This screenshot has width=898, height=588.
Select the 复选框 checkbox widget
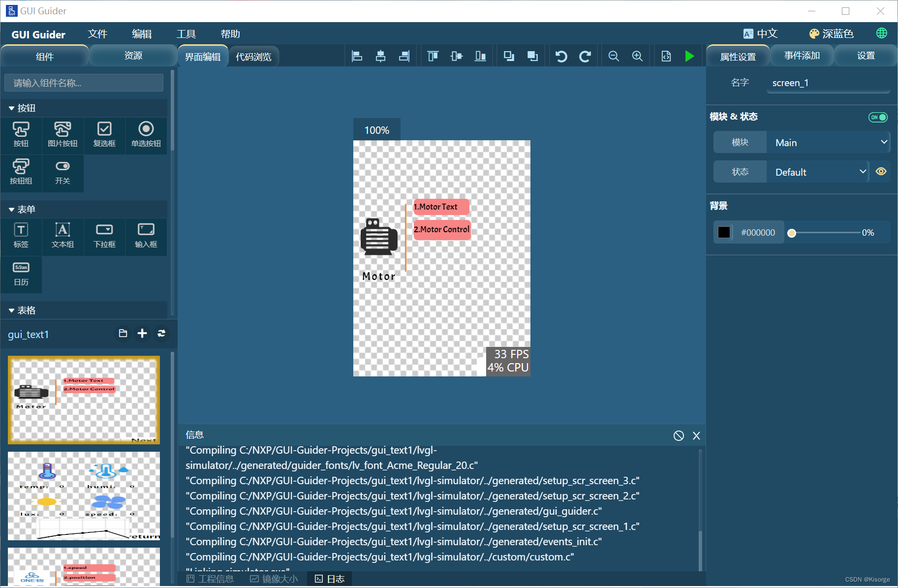pyautogui.click(x=104, y=135)
